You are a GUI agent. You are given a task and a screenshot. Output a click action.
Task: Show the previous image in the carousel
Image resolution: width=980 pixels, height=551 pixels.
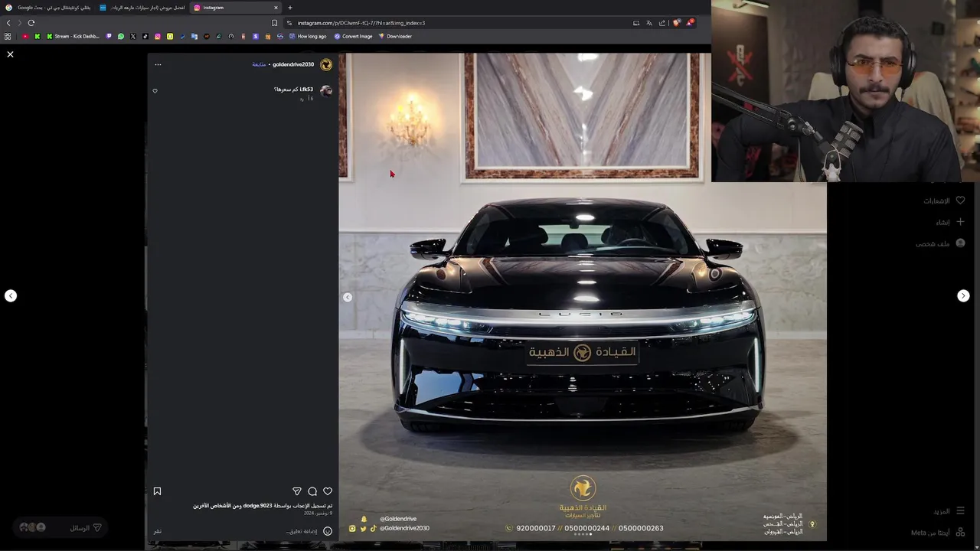[348, 297]
